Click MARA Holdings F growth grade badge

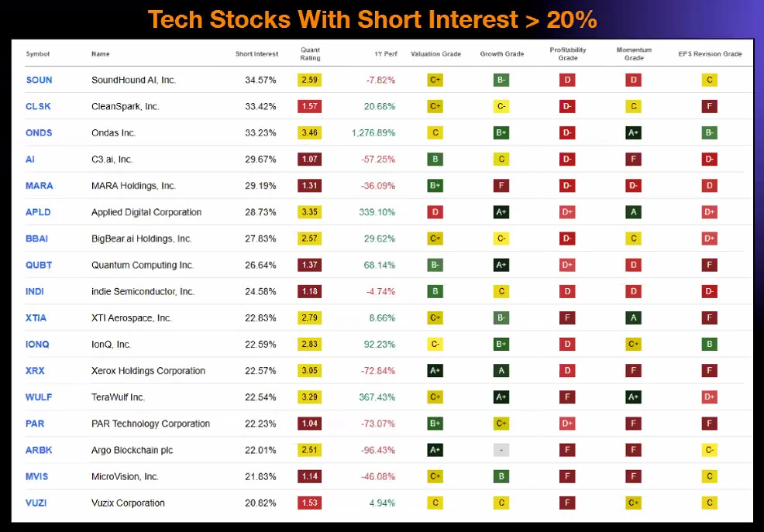(501, 185)
